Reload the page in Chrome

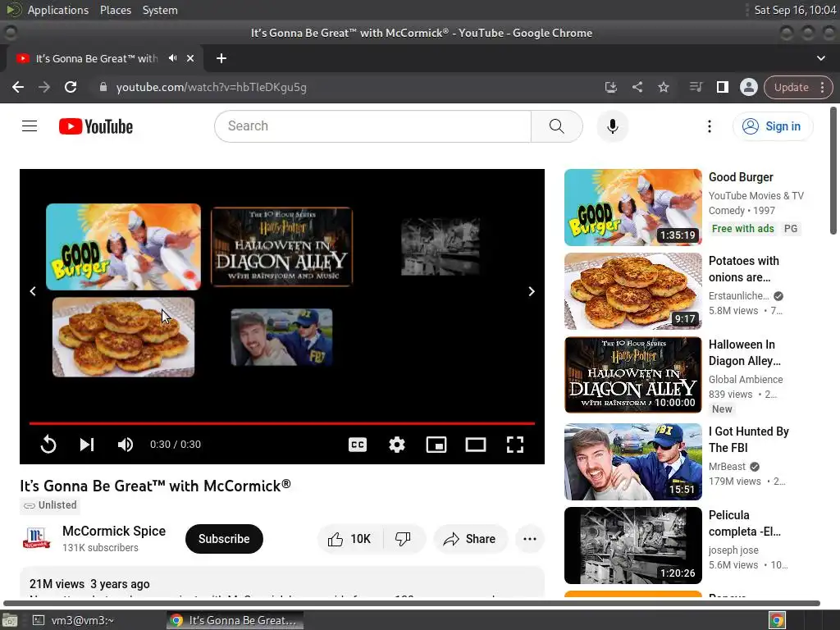coord(71,87)
